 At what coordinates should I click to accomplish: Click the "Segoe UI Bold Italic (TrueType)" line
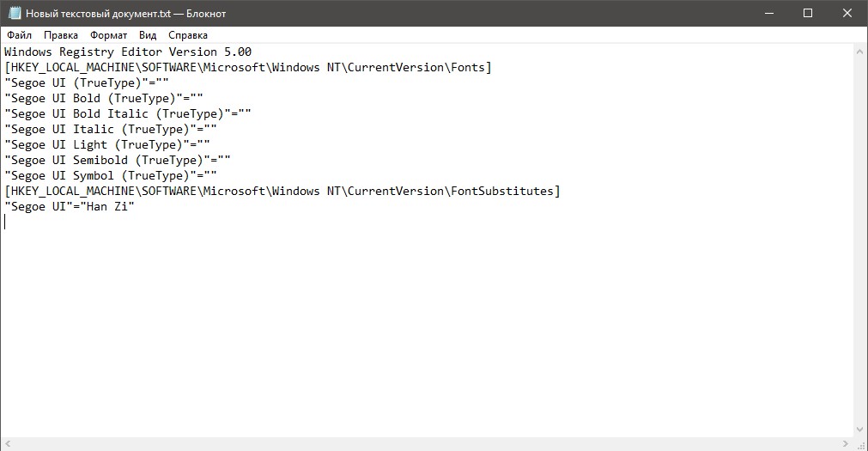[127, 113]
